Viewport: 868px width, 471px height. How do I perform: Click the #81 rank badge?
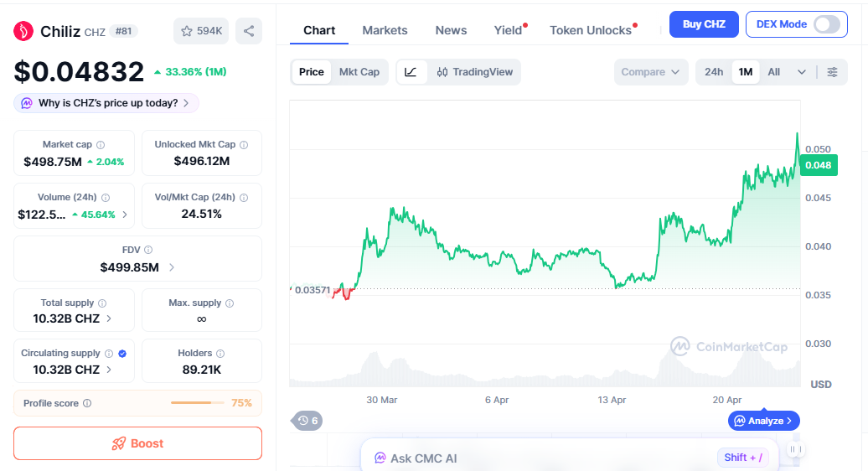pyautogui.click(x=123, y=31)
